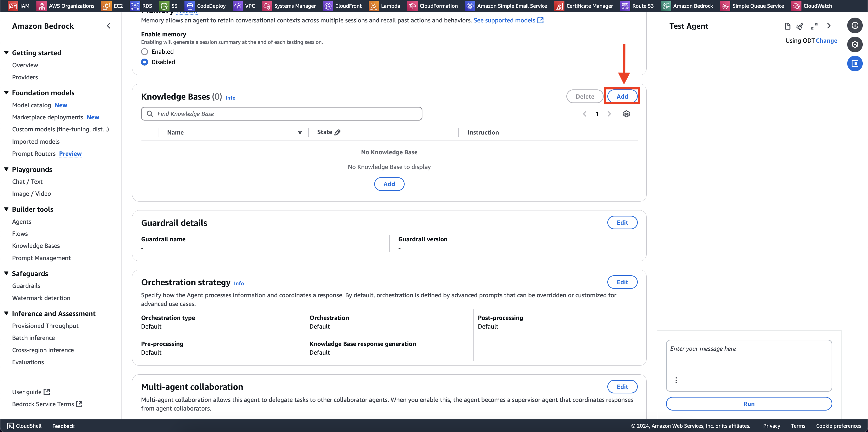This screenshot has width=868, height=432.
Task: Click the State column edit pencil icon
Action: (x=337, y=132)
